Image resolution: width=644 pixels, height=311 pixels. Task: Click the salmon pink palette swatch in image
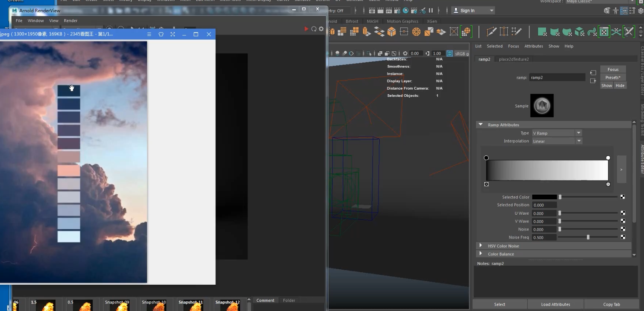tap(69, 171)
